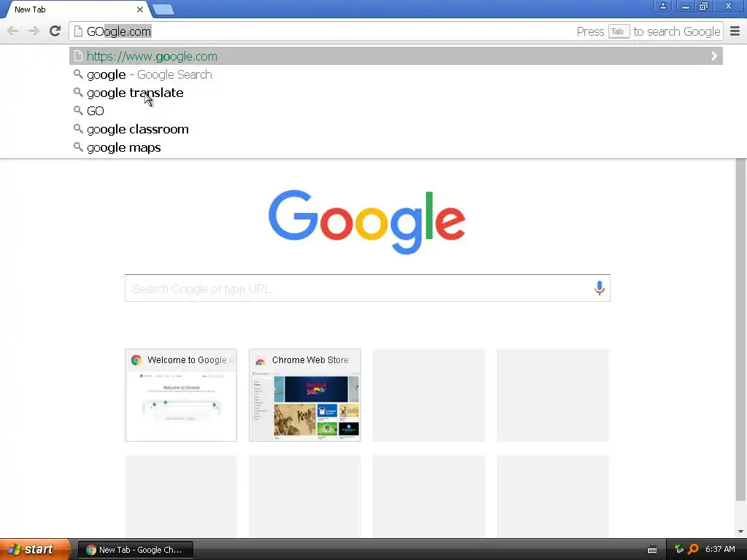Reload the current page
This screenshot has width=747, height=560.
[x=55, y=31]
